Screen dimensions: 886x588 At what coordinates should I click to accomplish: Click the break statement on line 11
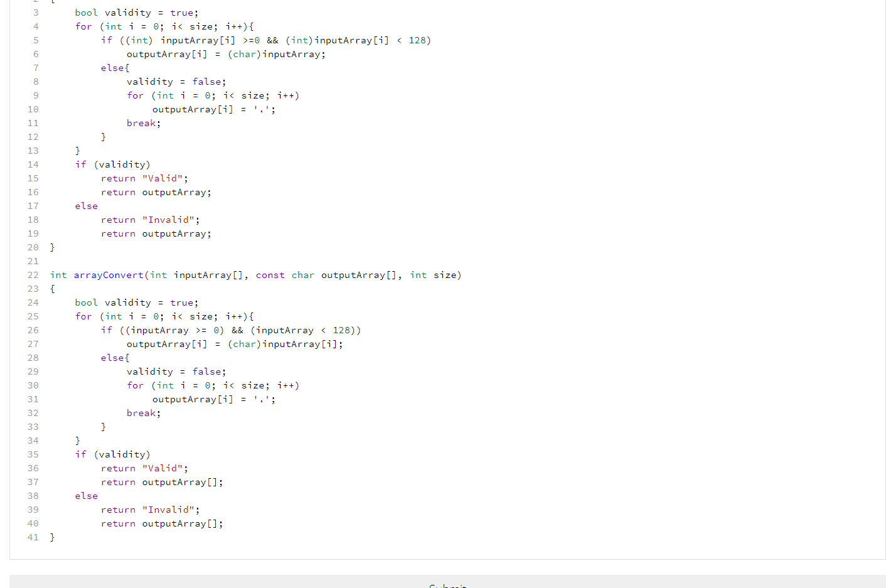pyautogui.click(x=142, y=123)
